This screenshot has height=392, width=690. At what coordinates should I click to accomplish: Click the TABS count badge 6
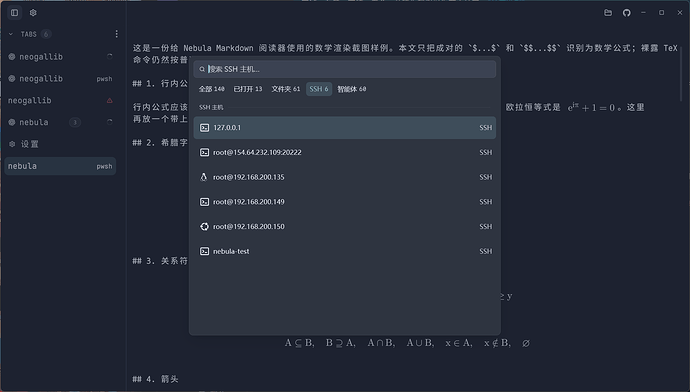click(46, 34)
